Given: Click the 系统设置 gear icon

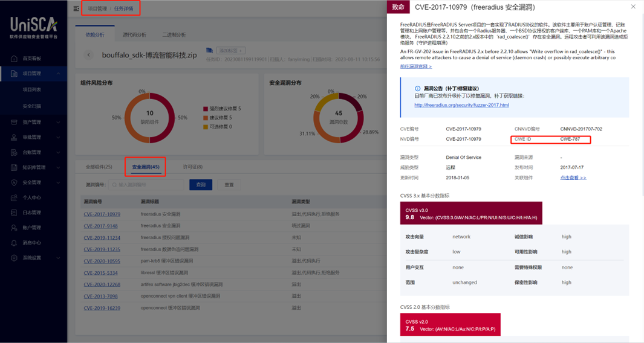Looking at the screenshot, I should coord(14,258).
